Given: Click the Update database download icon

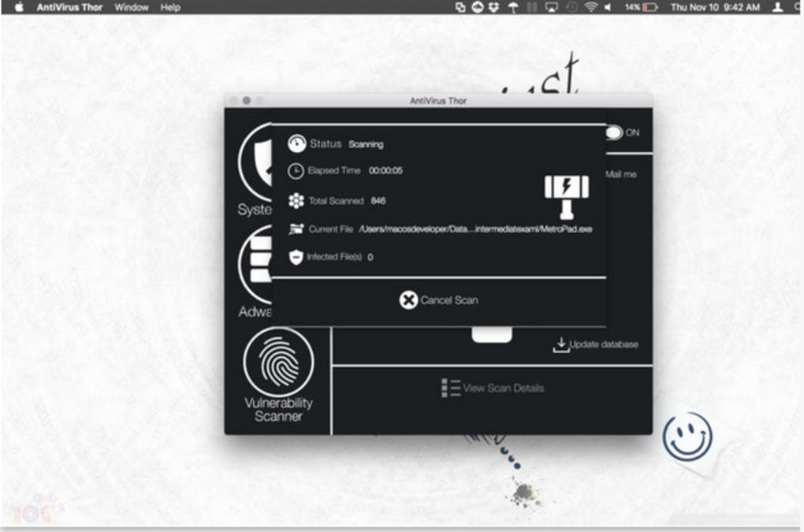Looking at the screenshot, I should pos(561,345).
